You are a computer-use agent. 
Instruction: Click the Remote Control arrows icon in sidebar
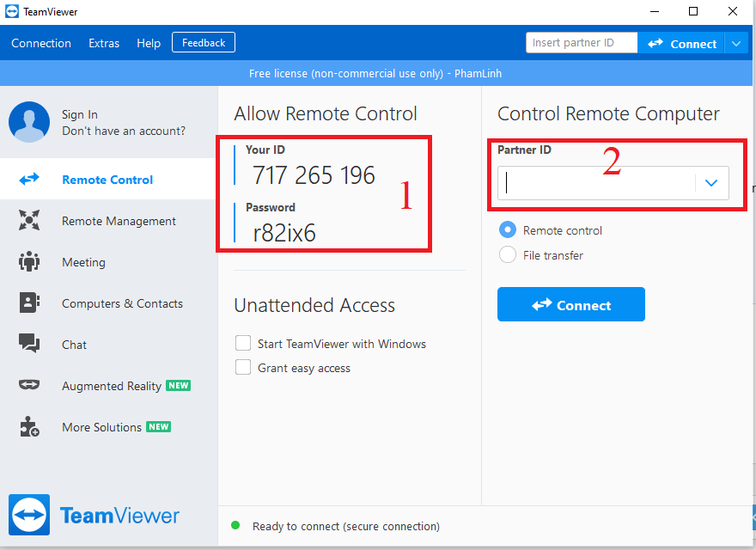[29, 180]
